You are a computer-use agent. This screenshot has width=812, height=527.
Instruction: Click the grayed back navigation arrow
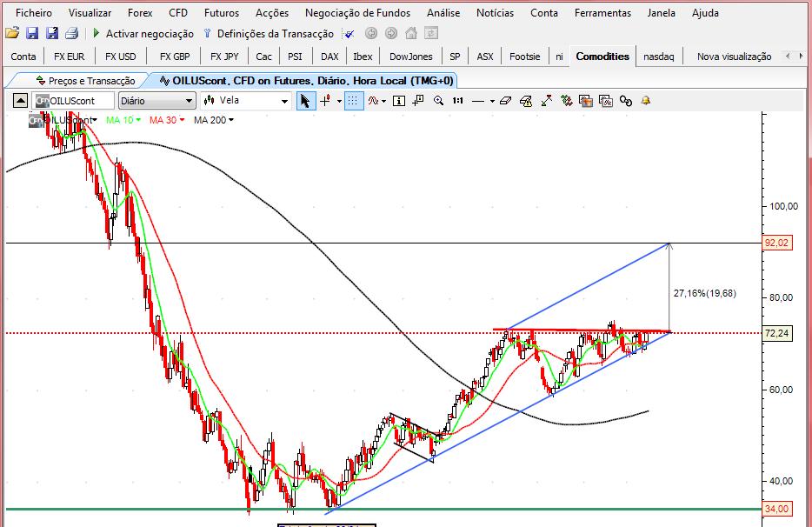coord(370,33)
